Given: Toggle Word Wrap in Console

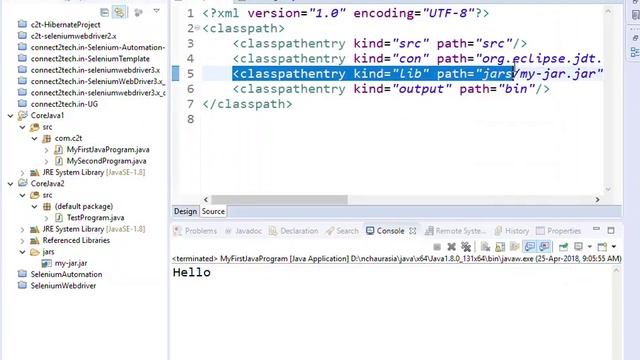Looking at the screenshot, I should coord(515,247).
